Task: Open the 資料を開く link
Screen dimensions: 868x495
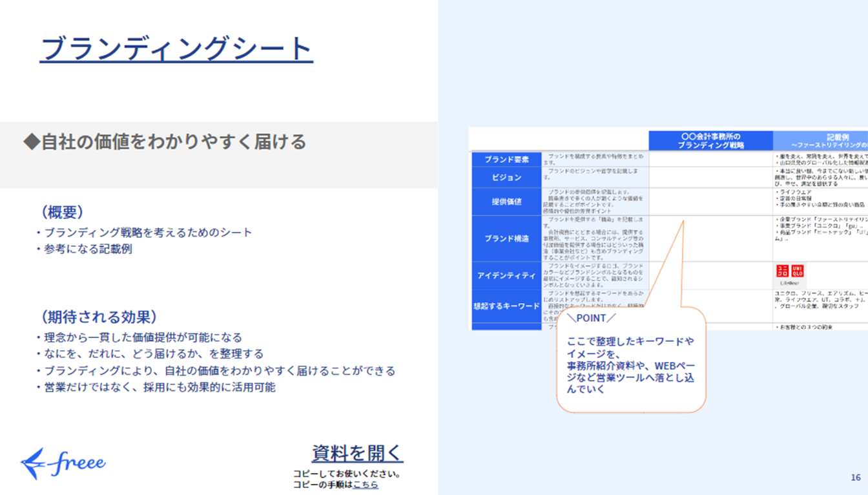Action: [x=357, y=453]
